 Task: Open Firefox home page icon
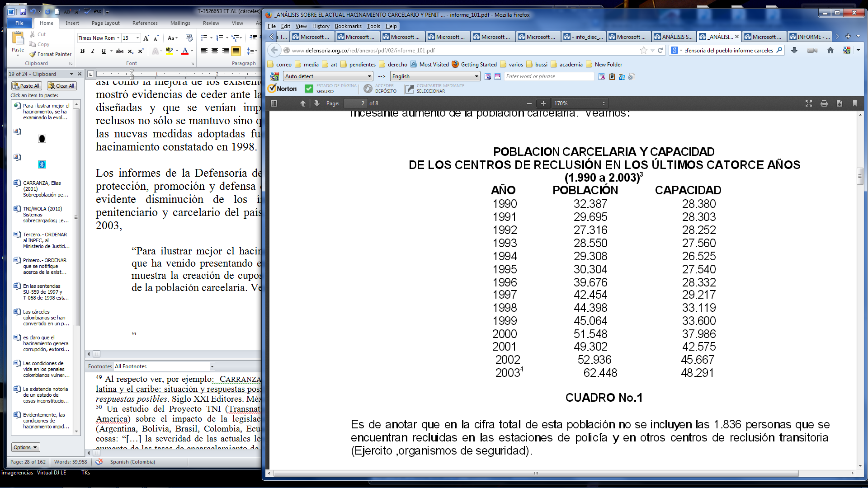point(830,51)
